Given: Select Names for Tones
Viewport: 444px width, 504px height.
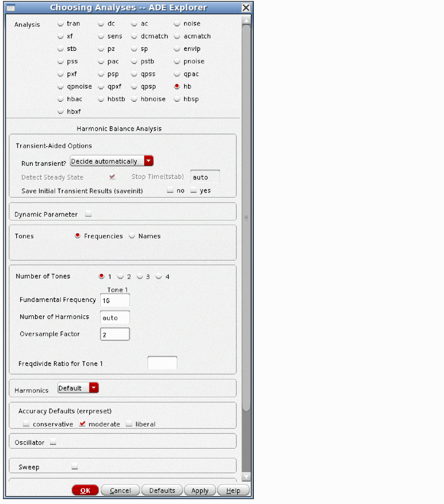Looking at the screenshot, I should tap(132, 236).
